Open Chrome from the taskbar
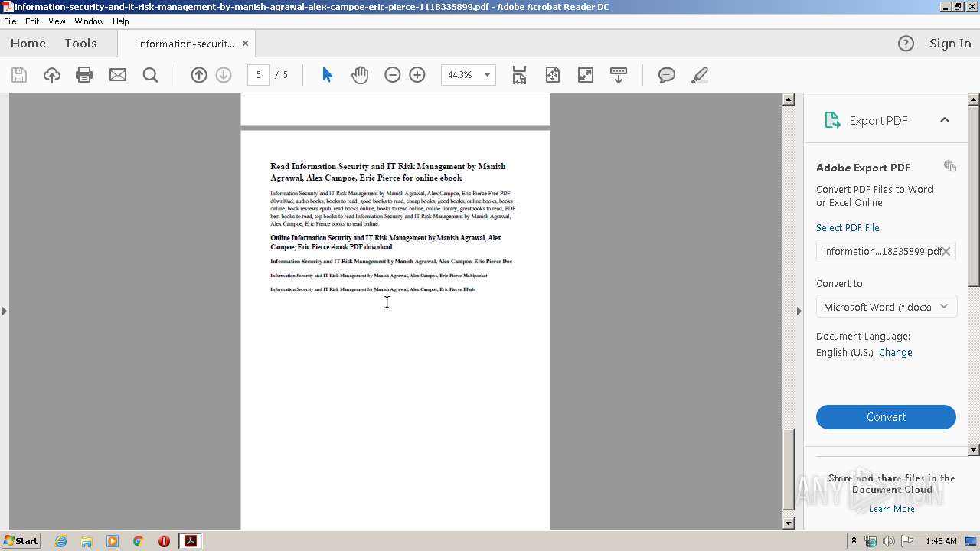The height and width of the screenshot is (551, 980). 138,541
